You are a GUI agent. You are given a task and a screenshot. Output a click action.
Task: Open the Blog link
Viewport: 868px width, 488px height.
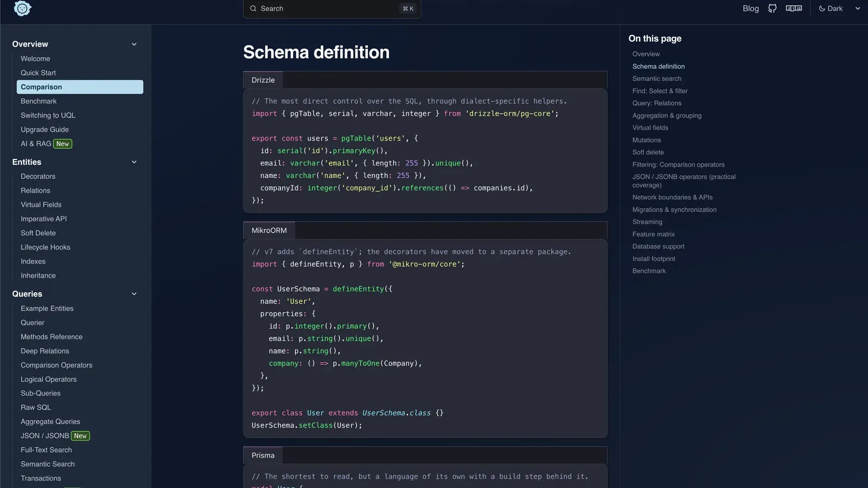tap(751, 9)
